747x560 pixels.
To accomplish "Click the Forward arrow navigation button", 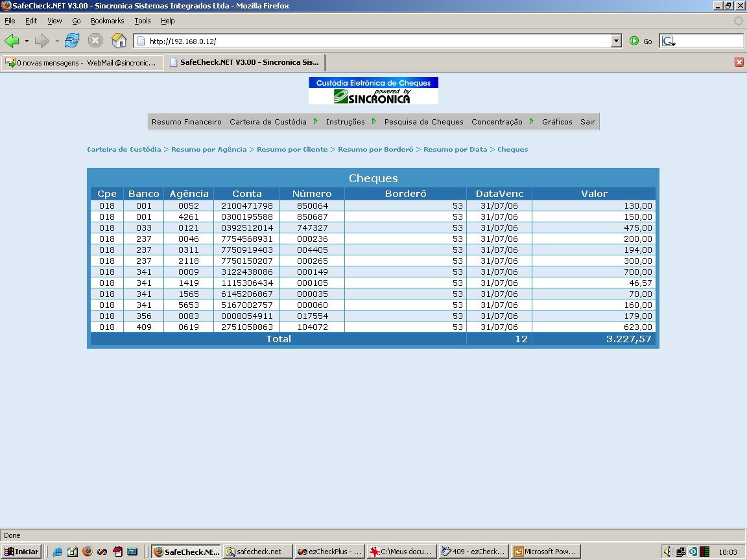I will 42,41.
